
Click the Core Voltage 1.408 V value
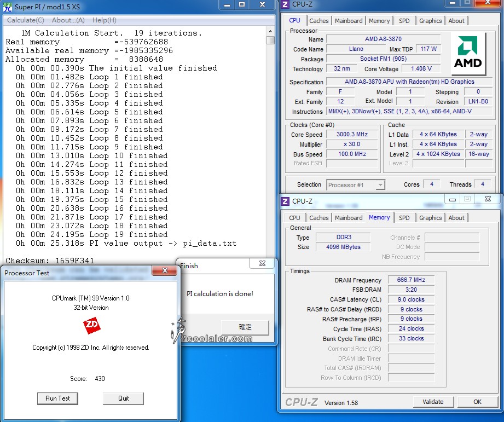coord(421,68)
